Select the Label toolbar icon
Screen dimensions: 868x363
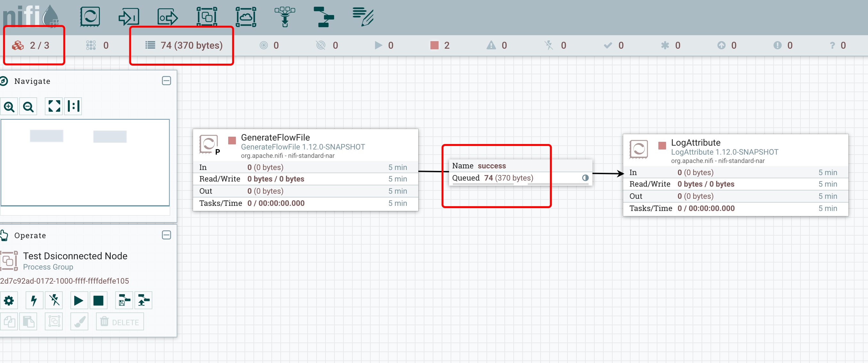pos(363,17)
